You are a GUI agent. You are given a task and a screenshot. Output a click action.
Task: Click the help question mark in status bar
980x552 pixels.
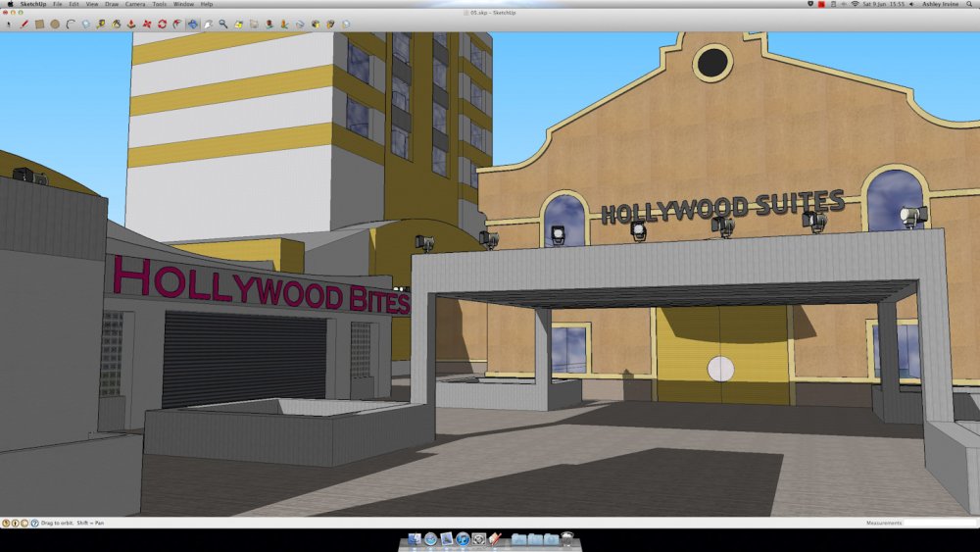point(35,524)
